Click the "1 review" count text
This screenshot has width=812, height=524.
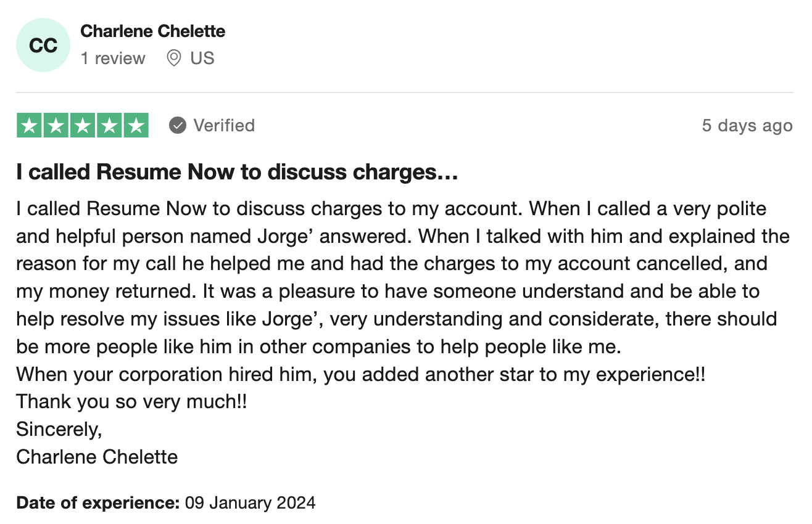113,59
